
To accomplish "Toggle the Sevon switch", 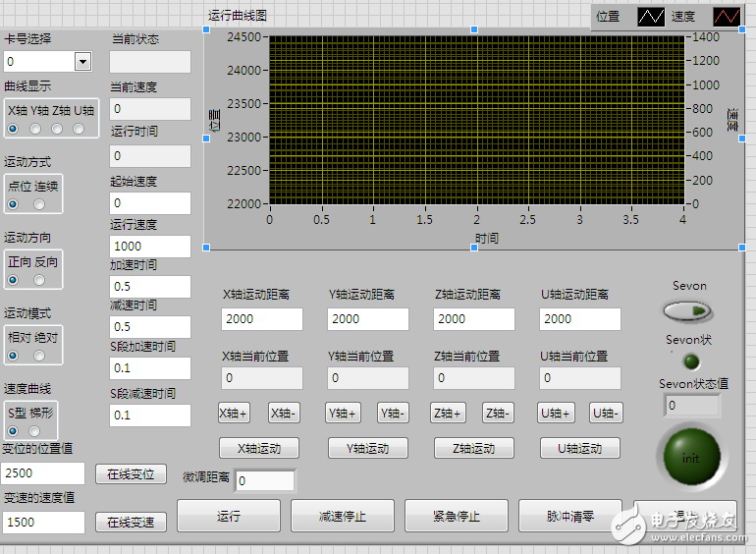I will [x=689, y=311].
